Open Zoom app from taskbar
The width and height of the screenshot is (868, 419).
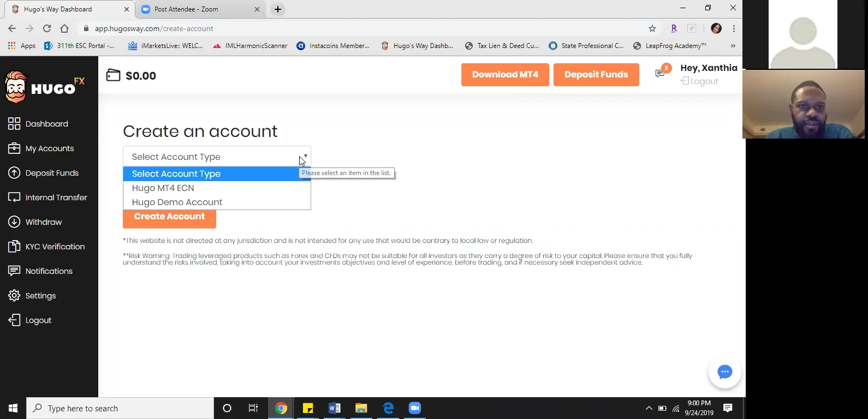point(415,408)
